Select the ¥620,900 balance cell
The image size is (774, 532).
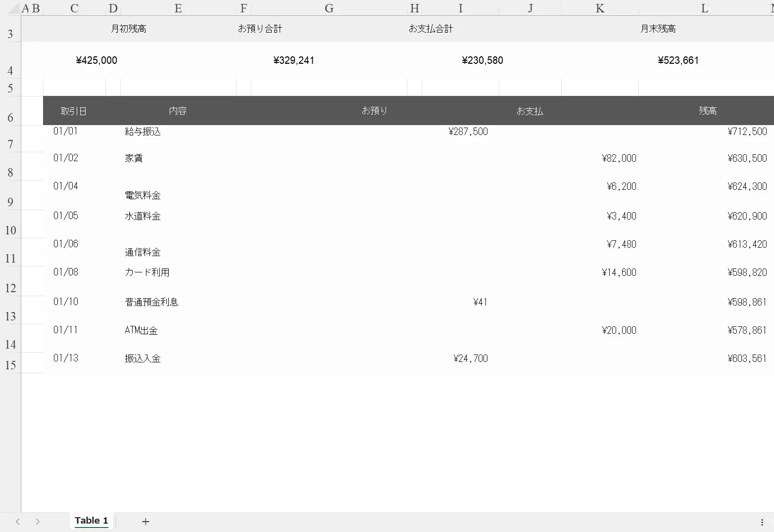pos(747,216)
